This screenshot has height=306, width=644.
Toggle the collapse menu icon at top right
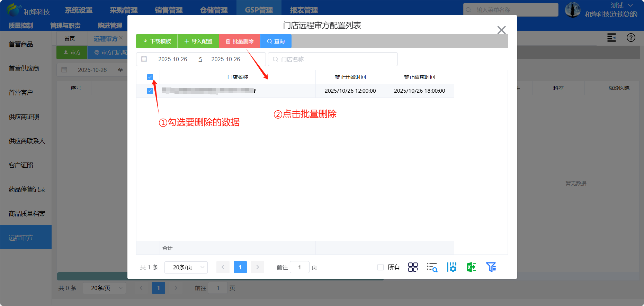pyautogui.click(x=611, y=38)
